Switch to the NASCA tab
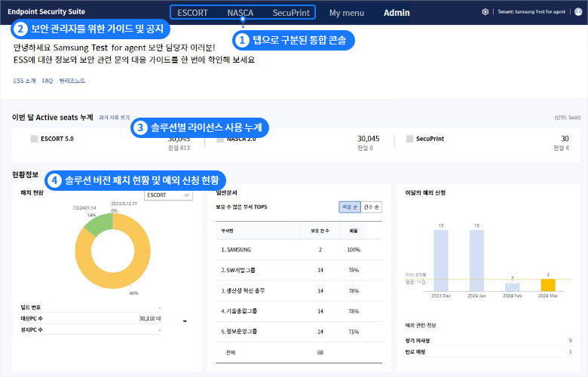Screen dimensions: 588x377 coord(240,13)
